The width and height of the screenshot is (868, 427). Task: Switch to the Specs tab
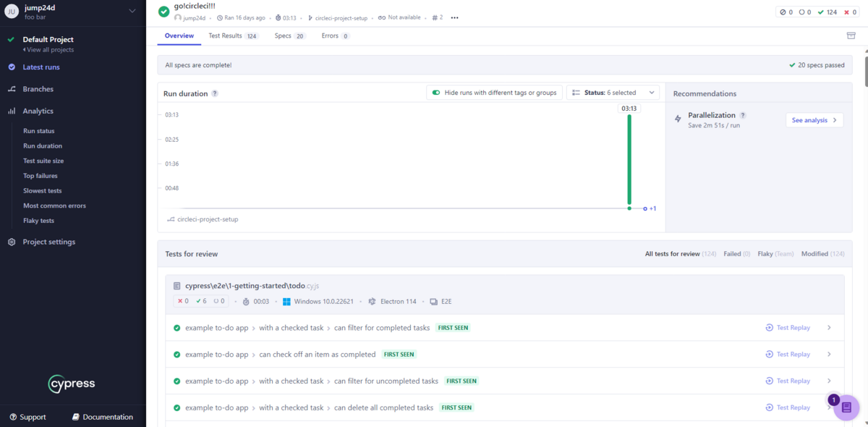pos(290,35)
